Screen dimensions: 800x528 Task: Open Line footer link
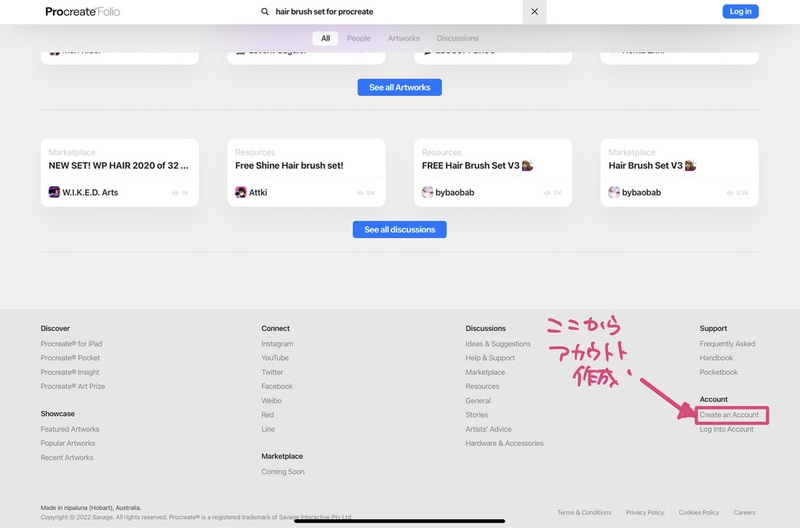268,429
